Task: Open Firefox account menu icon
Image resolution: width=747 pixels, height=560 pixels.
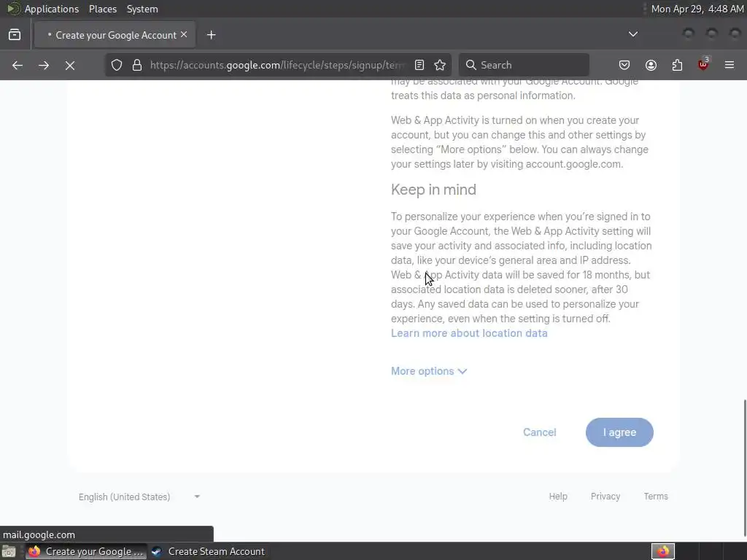Action: click(651, 65)
